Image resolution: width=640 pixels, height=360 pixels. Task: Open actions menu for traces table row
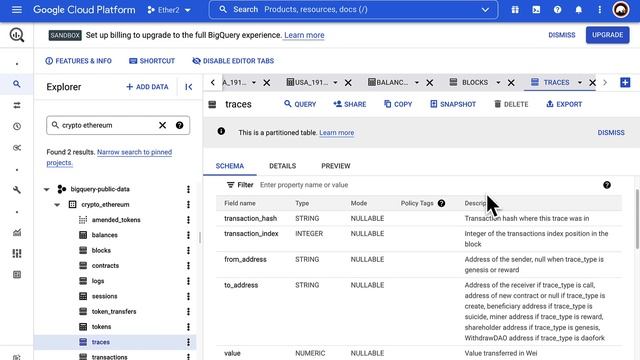point(188,342)
